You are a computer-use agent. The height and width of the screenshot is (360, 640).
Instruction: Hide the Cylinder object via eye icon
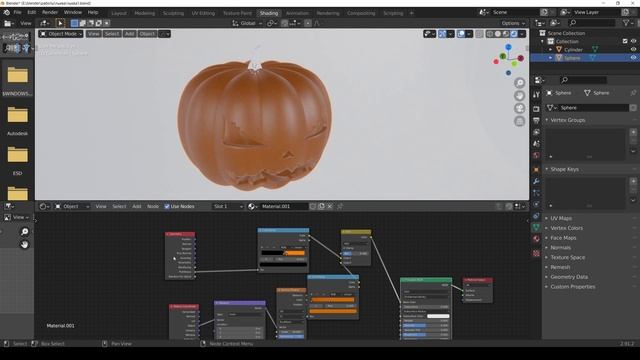tap(633, 49)
